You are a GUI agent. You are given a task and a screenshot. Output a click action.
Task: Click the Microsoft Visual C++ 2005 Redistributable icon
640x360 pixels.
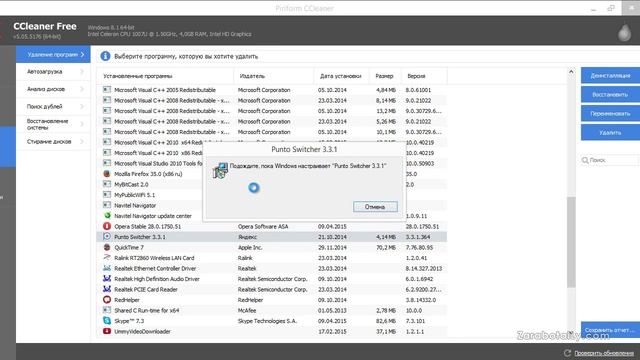pos(107,89)
